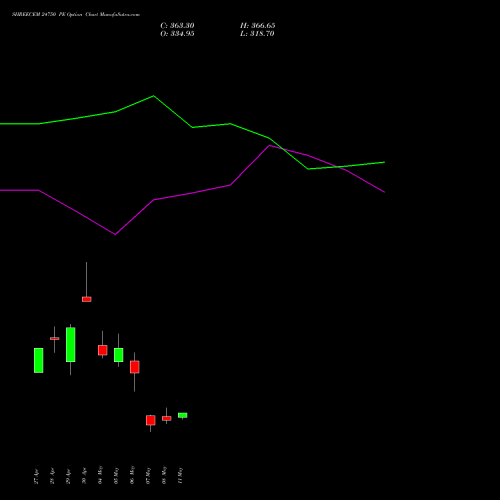Click the green candle above 27 Apr

point(39,360)
